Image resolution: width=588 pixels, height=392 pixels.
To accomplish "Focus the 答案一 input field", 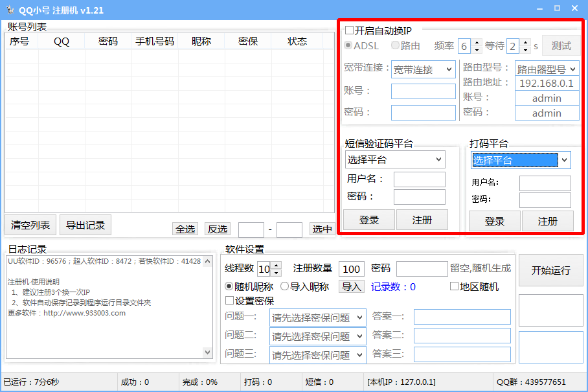I will tap(462, 317).
